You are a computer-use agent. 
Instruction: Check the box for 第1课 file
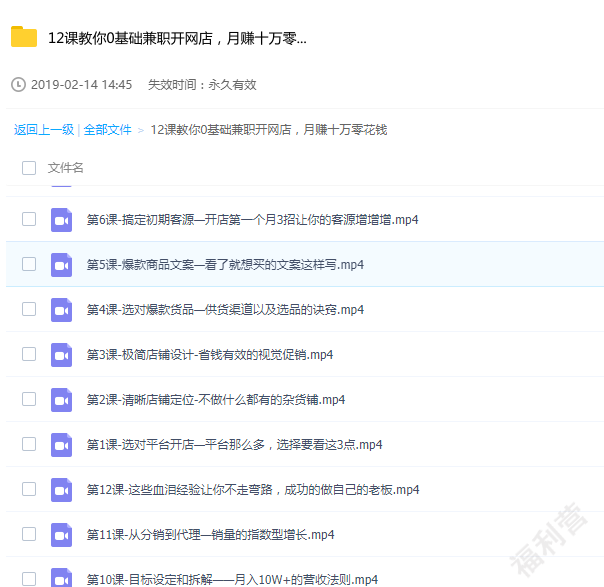pyautogui.click(x=29, y=444)
